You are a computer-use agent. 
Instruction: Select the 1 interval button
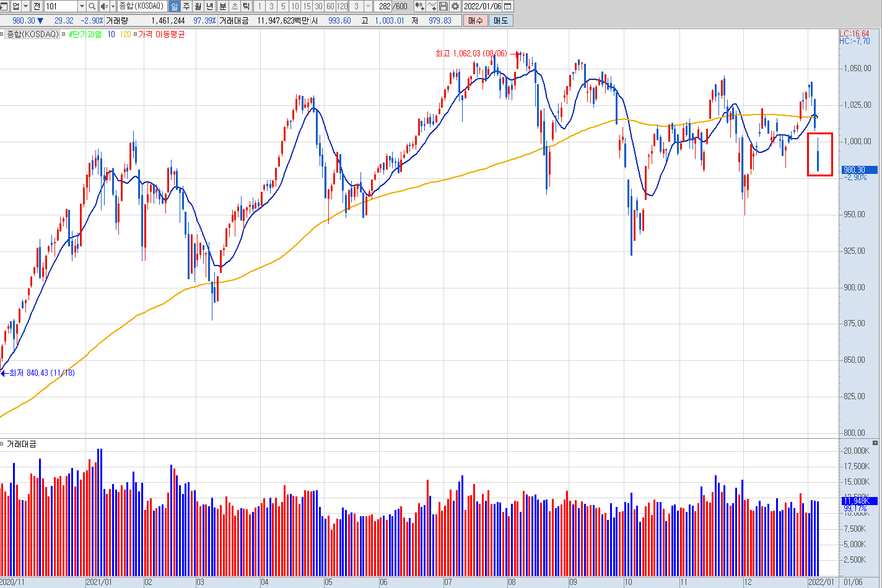(260, 6)
